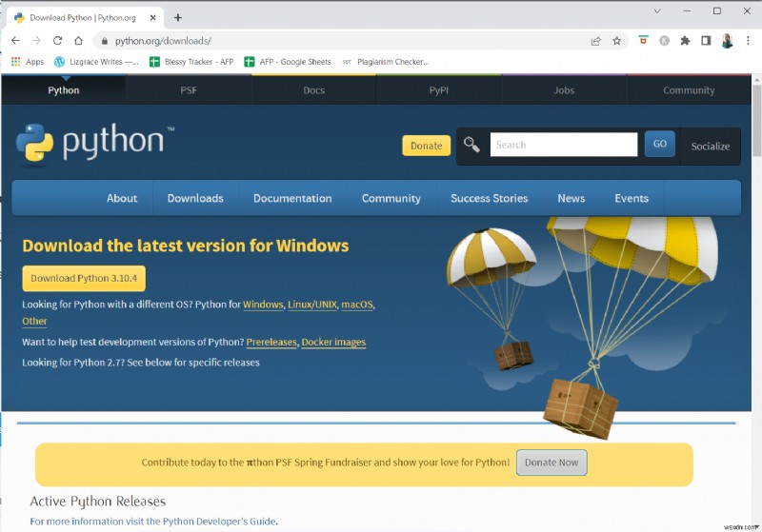Viewport: 762px width, 532px height.
Task: Open the Success Stories menu
Action: pos(490,198)
